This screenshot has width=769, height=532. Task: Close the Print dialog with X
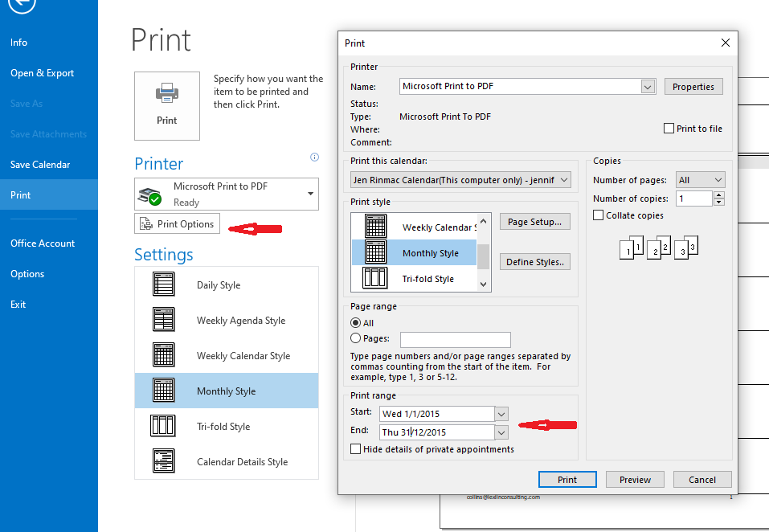click(726, 43)
